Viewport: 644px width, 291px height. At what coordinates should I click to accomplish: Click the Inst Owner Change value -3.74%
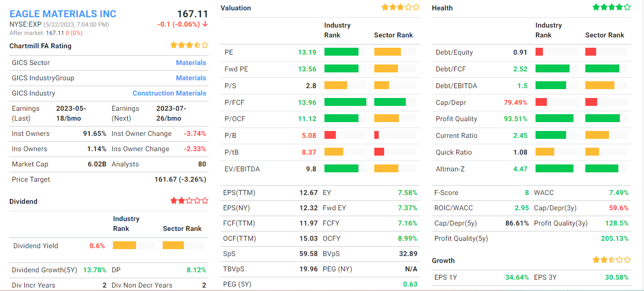[x=195, y=133]
